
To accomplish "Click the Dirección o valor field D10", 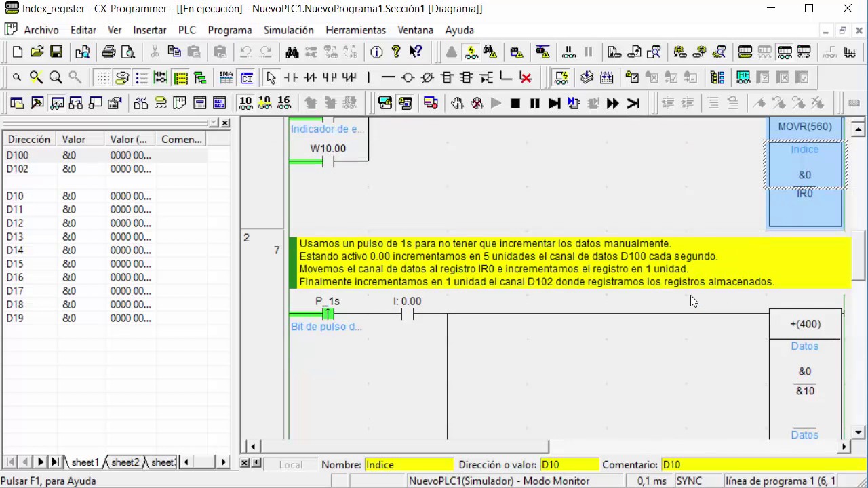I will click(570, 464).
